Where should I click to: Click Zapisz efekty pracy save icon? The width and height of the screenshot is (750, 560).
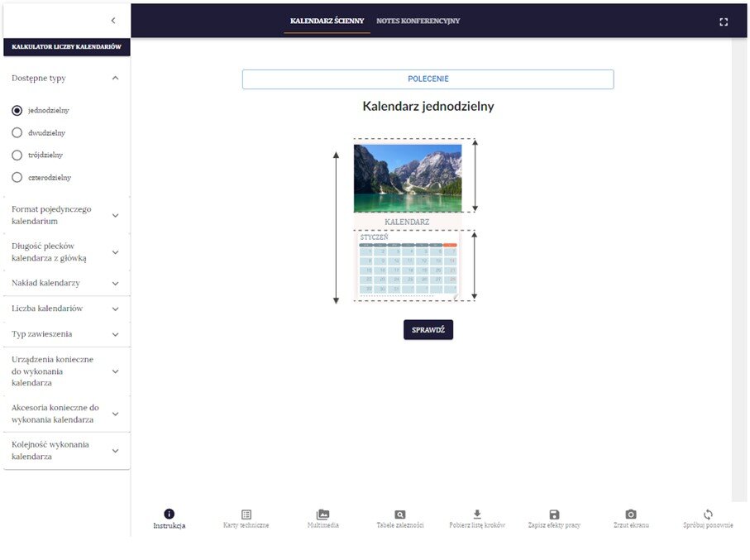(x=554, y=515)
